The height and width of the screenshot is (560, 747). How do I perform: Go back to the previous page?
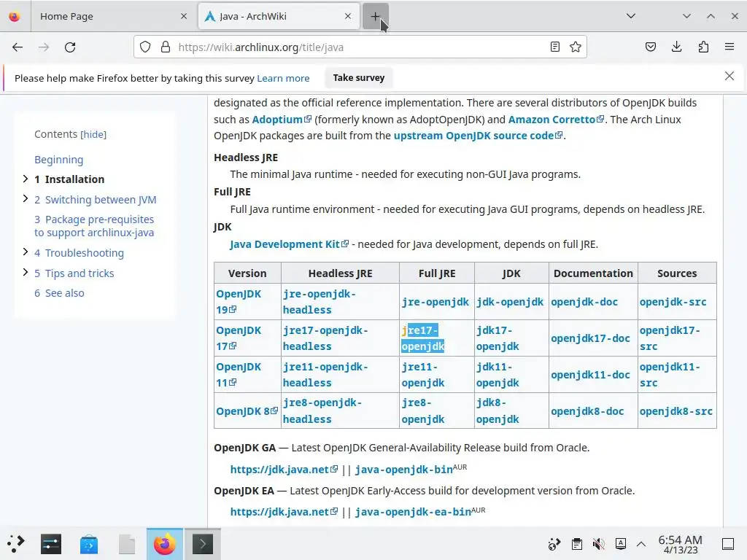[x=18, y=47]
